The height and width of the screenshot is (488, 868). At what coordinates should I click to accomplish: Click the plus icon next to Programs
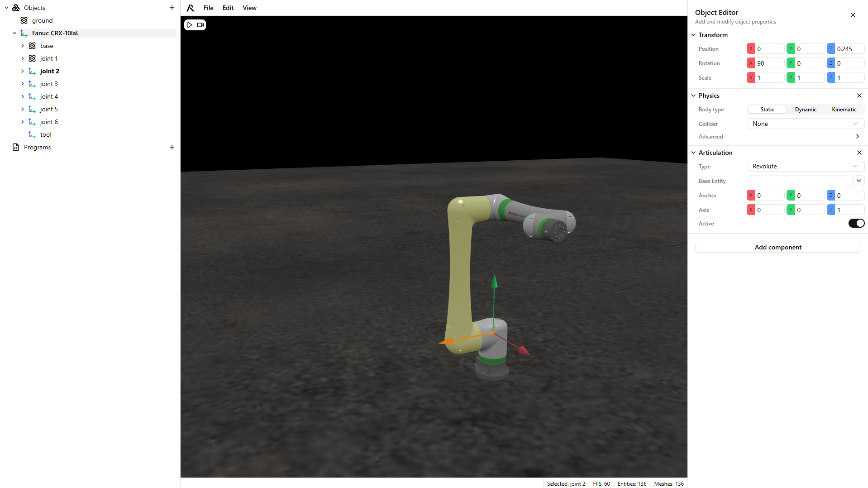coord(172,147)
